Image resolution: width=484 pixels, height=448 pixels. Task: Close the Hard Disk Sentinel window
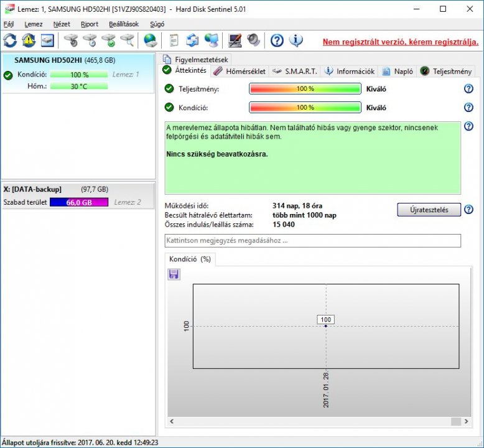pos(470,9)
